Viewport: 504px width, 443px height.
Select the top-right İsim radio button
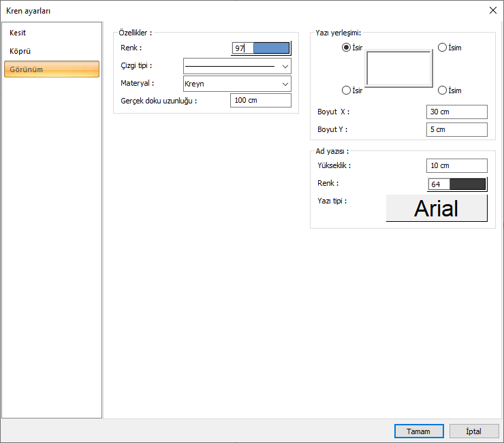click(443, 48)
